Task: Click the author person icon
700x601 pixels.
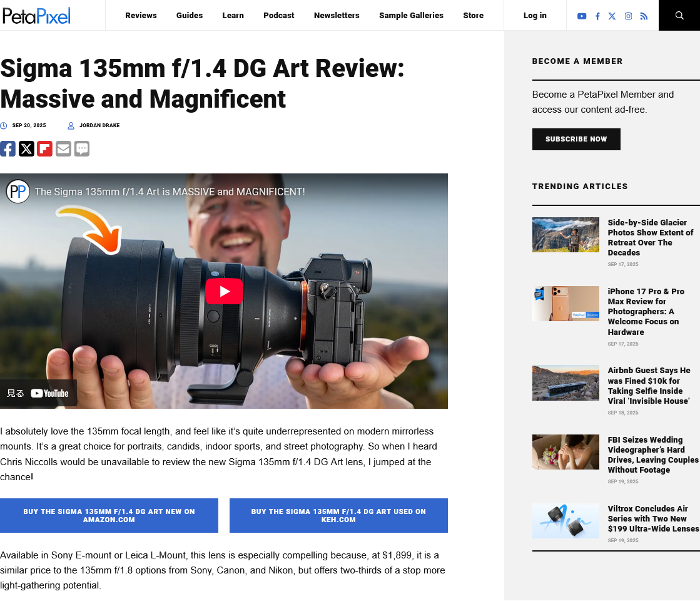Action: pyautogui.click(x=71, y=126)
